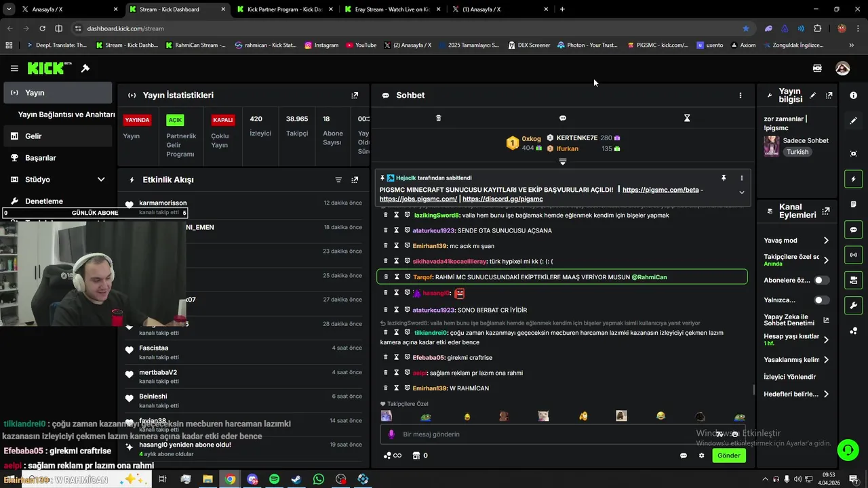Collapse the chat leaderboard using the arrow

[562, 161]
